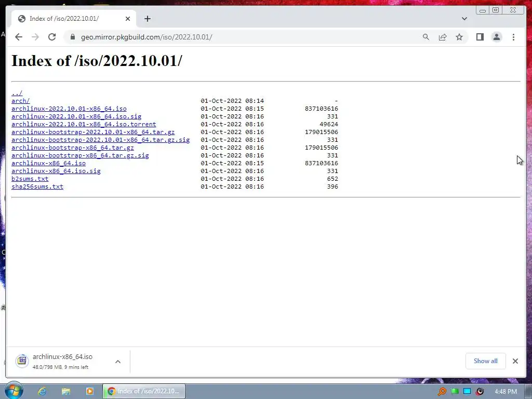Open the Windows Start menu
532x399 pixels.
tap(14, 391)
